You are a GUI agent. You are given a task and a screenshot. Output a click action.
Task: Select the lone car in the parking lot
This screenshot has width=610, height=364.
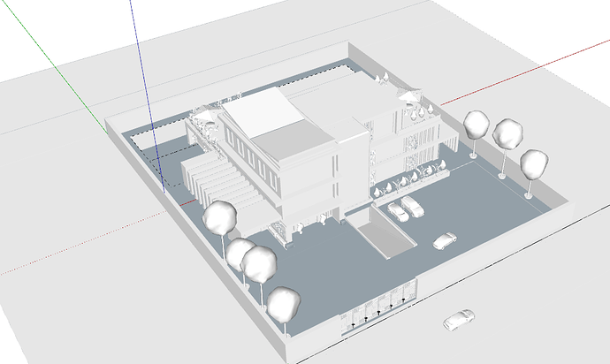point(445,241)
